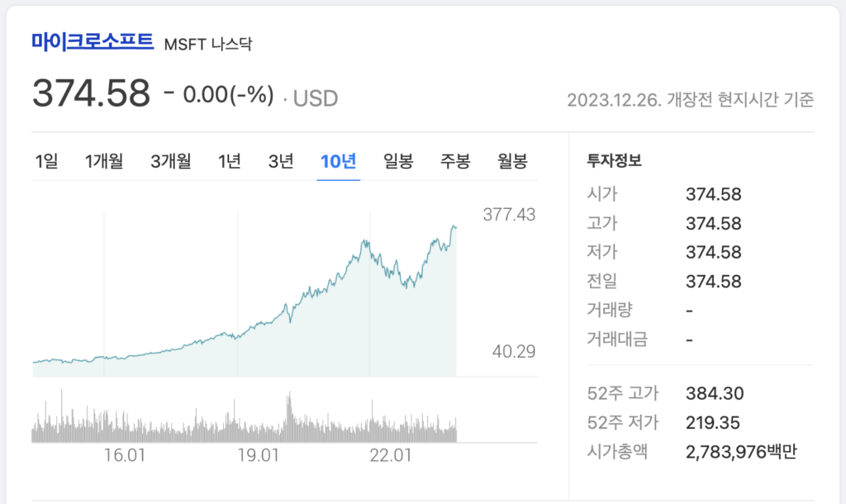The width and height of the screenshot is (846, 504).
Task: Click the active 10년 tab
Action: (x=339, y=162)
